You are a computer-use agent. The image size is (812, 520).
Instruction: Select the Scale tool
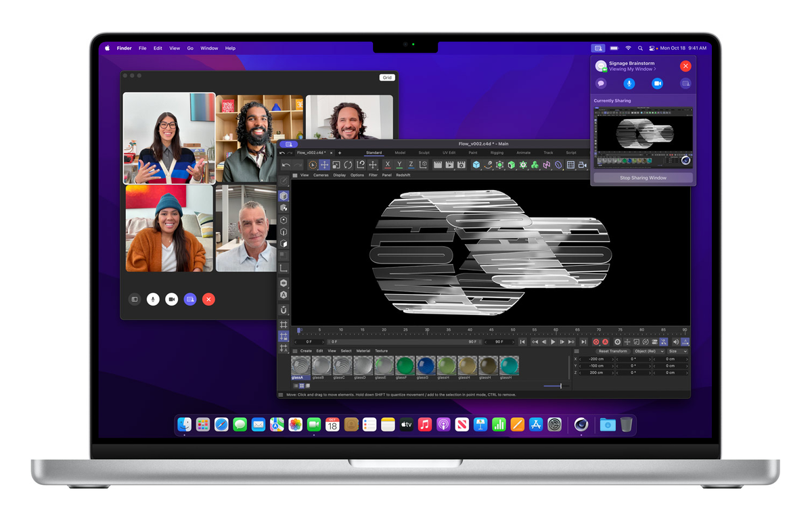(336, 164)
